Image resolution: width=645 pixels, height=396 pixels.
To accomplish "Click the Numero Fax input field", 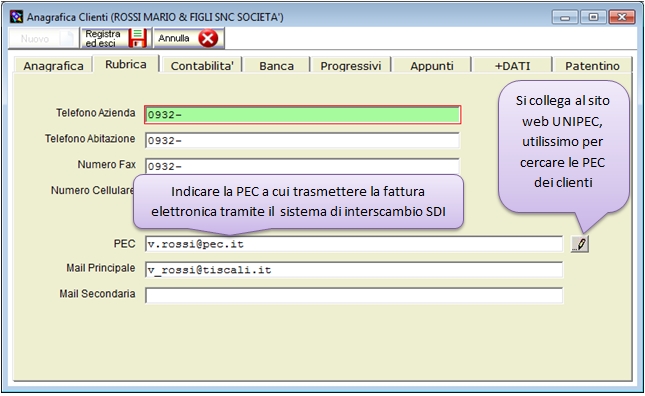I will 302,167.
